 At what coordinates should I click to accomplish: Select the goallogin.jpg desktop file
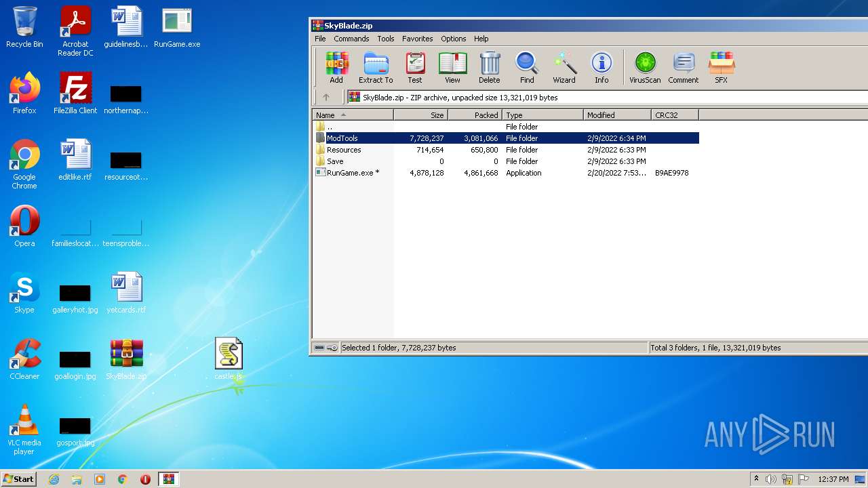tap(75, 365)
